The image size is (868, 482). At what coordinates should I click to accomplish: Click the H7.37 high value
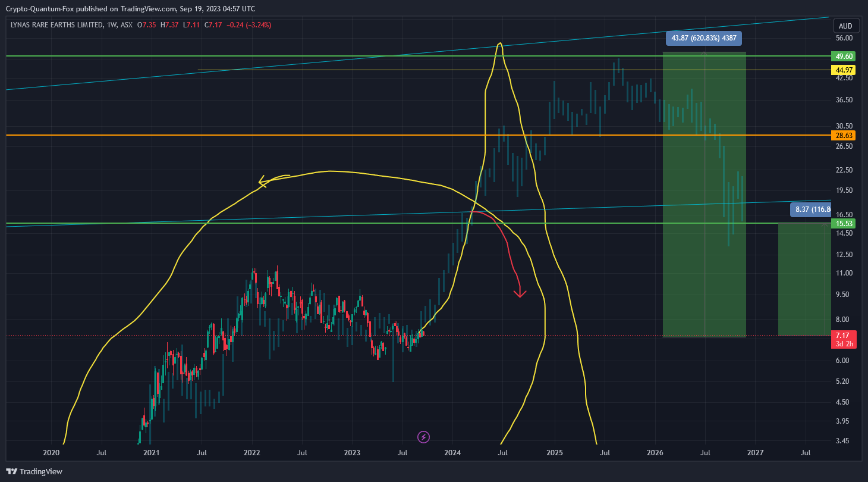pyautogui.click(x=171, y=25)
